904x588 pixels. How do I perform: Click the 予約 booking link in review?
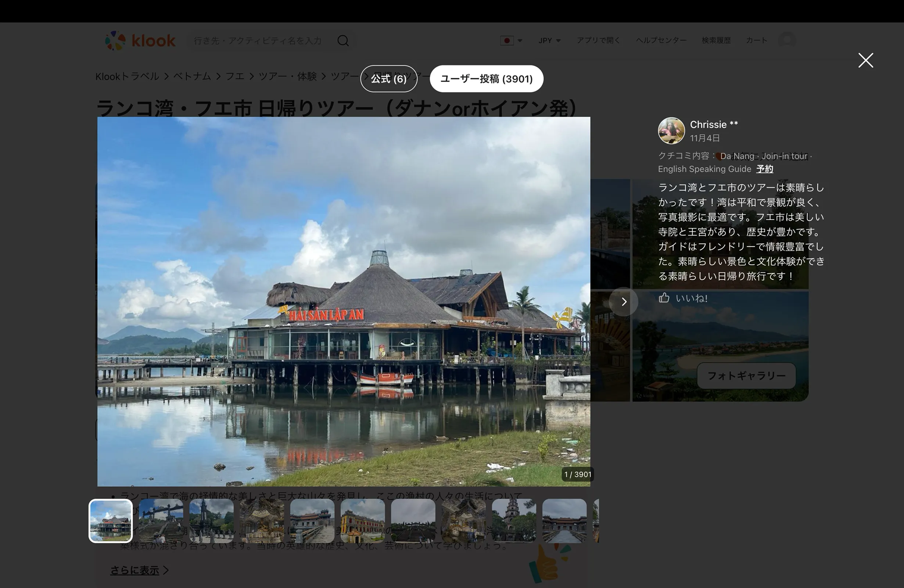click(765, 169)
